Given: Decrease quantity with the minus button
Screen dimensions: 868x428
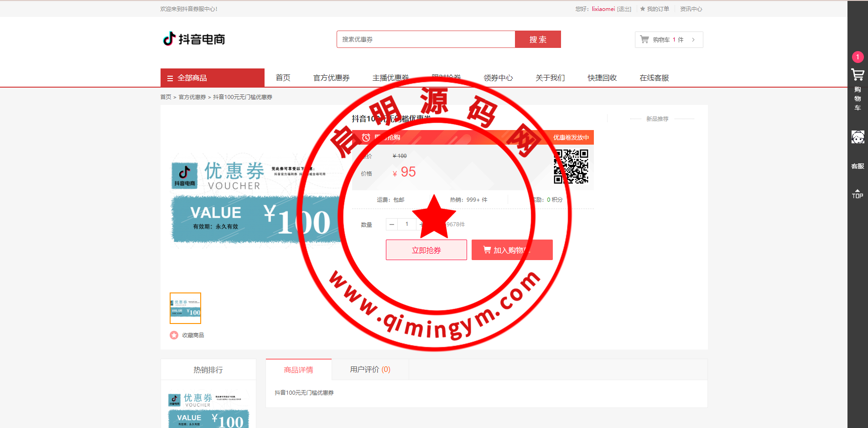Looking at the screenshot, I should 392,224.
